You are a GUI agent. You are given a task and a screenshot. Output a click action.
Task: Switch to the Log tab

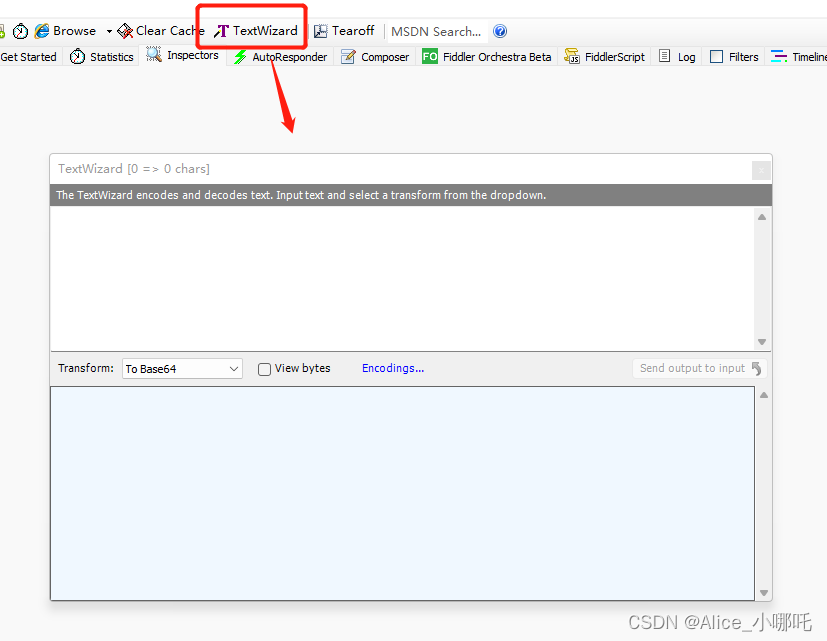point(678,57)
